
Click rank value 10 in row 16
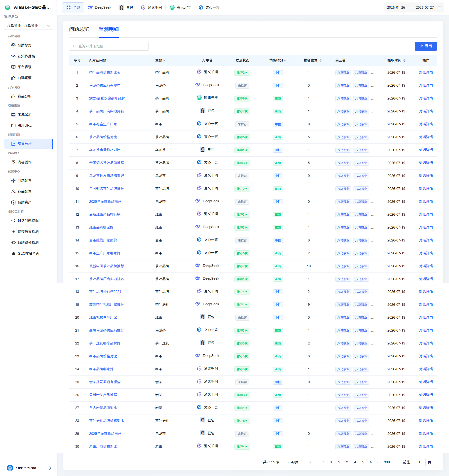pyautogui.click(x=309, y=266)
